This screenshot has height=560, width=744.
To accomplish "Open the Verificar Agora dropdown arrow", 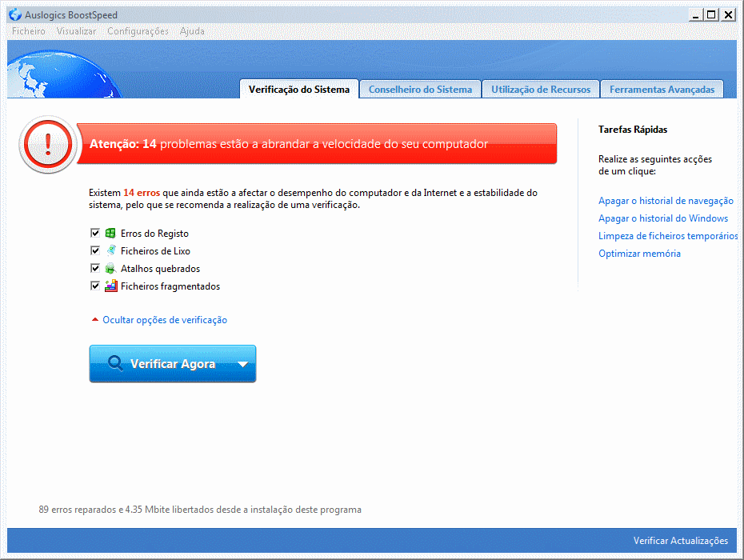I will pyautogui.click(x=242, y=364).
